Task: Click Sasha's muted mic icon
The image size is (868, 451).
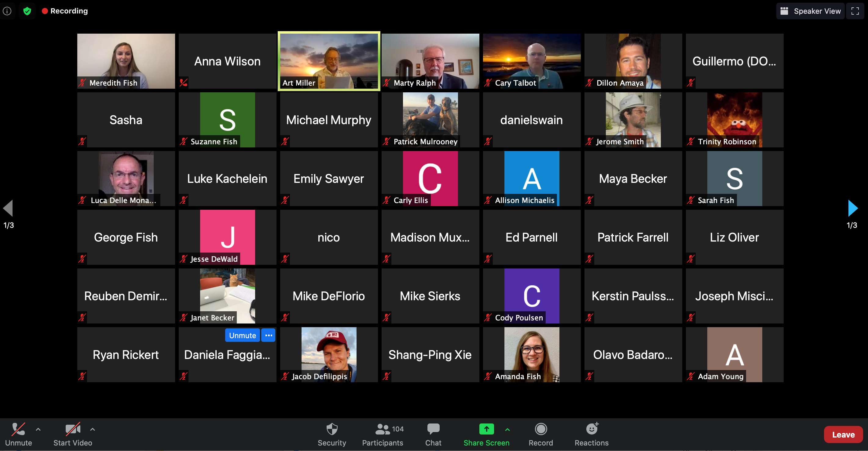Action: pos(82,141)
